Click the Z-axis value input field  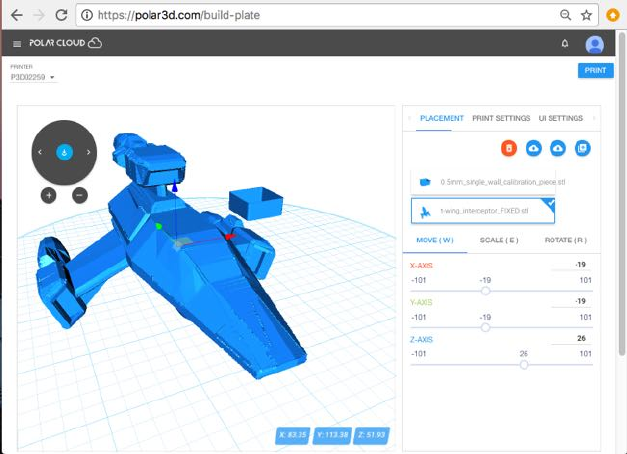pyautogui.click(x=571, y=338)
